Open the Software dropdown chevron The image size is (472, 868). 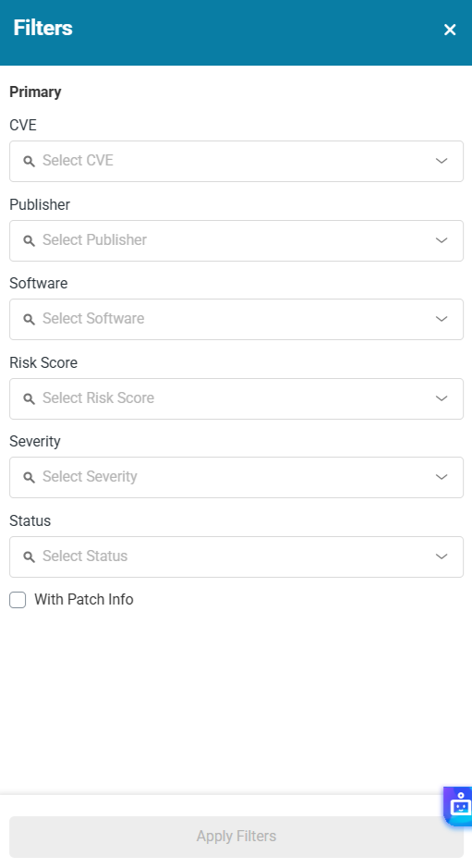(442, 320)
